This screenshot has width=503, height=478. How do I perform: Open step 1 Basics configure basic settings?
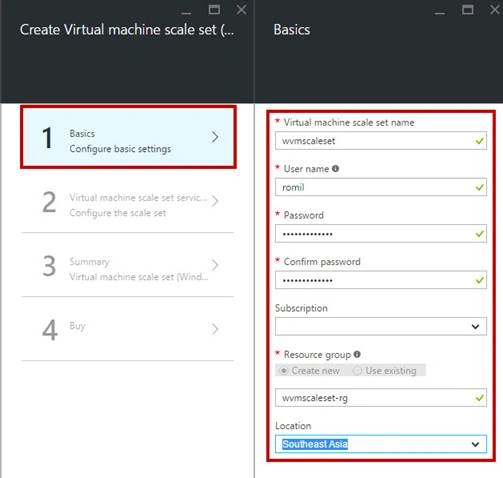pyautogui.click(x=128, y=137)
